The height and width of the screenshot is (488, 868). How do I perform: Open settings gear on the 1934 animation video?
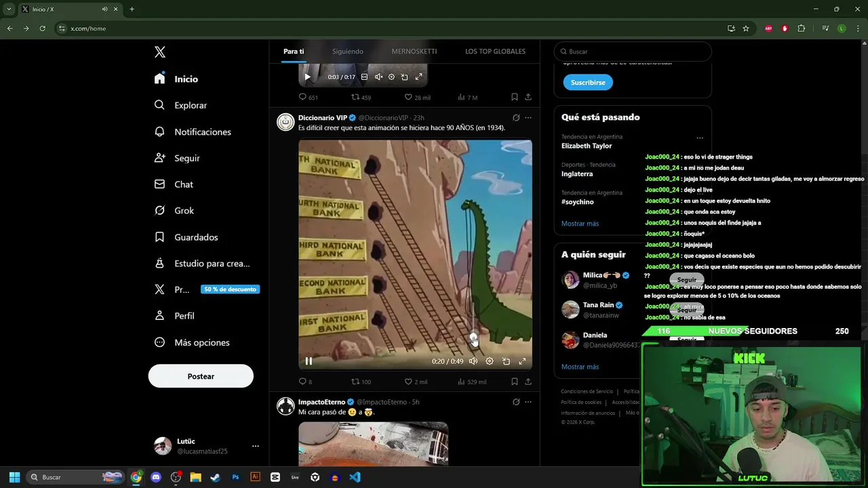490,361
